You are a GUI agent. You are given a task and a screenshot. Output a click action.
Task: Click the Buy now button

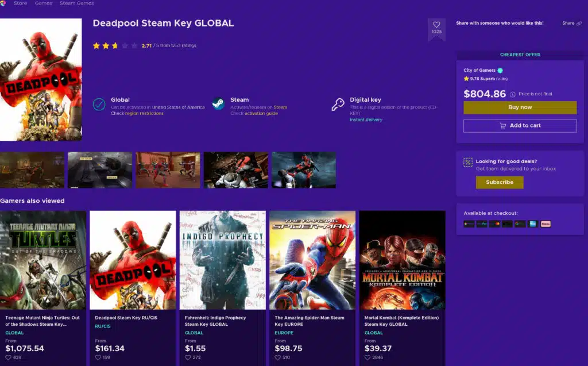pyautogui.click(x=520, y=107)
